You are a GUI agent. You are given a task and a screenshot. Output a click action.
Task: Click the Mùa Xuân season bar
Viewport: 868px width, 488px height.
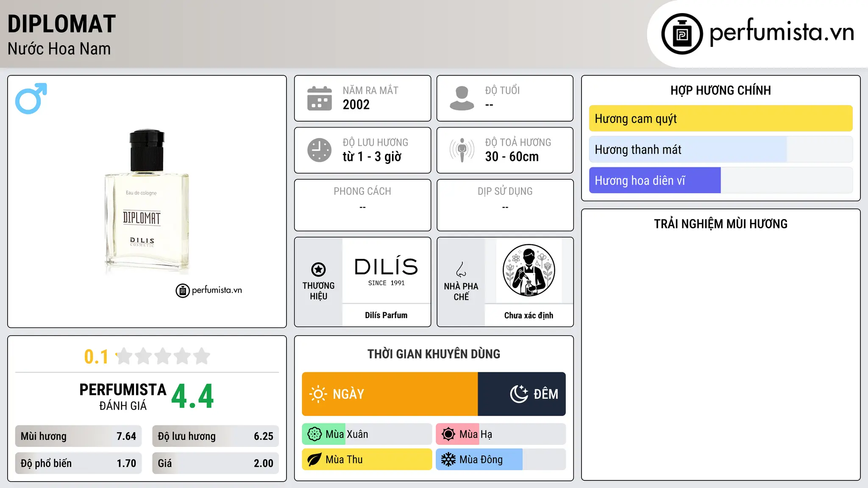[x=367, y=434]
